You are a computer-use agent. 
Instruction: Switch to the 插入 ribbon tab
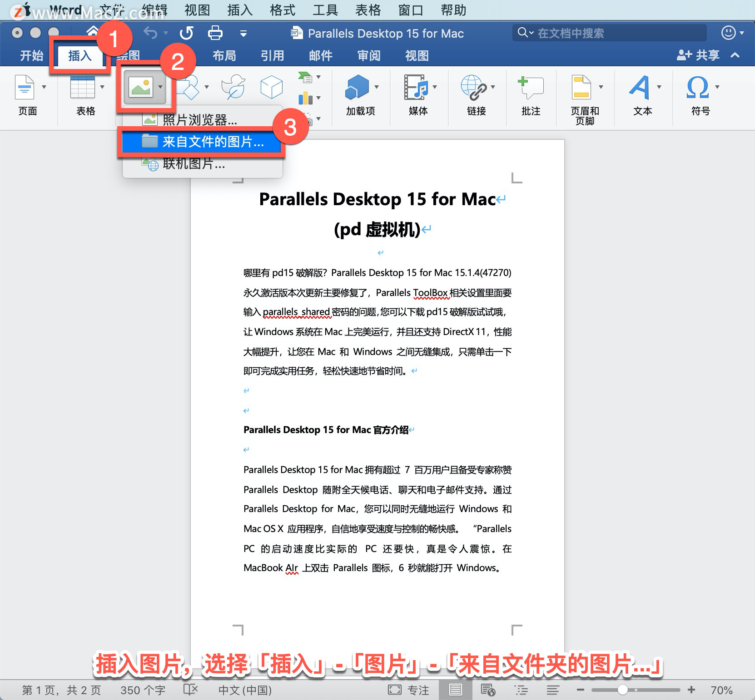click(80, 55)
